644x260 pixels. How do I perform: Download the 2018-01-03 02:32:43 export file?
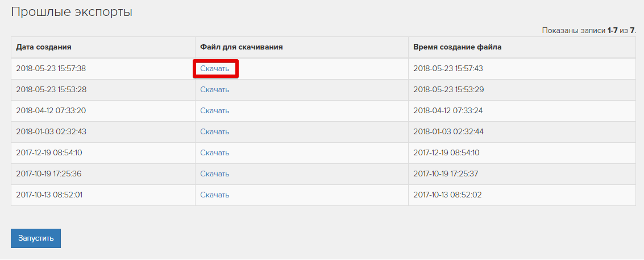click(215, 132)
